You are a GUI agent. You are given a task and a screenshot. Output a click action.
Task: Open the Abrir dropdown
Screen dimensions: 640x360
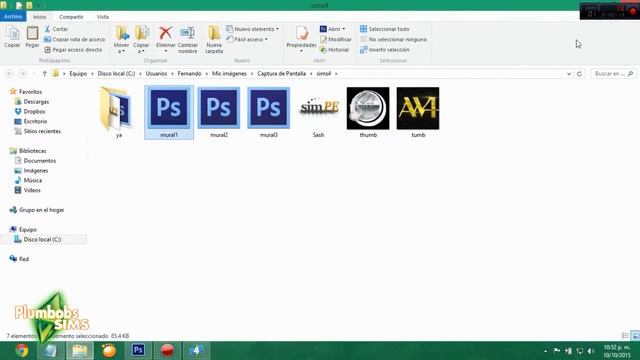344,29
